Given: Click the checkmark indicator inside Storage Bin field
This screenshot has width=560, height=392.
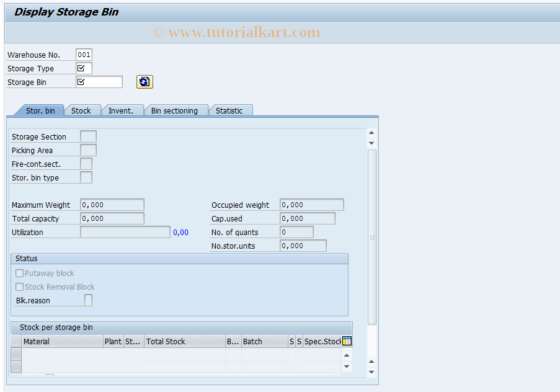Looking at the screenshot, I should point(82,81).
